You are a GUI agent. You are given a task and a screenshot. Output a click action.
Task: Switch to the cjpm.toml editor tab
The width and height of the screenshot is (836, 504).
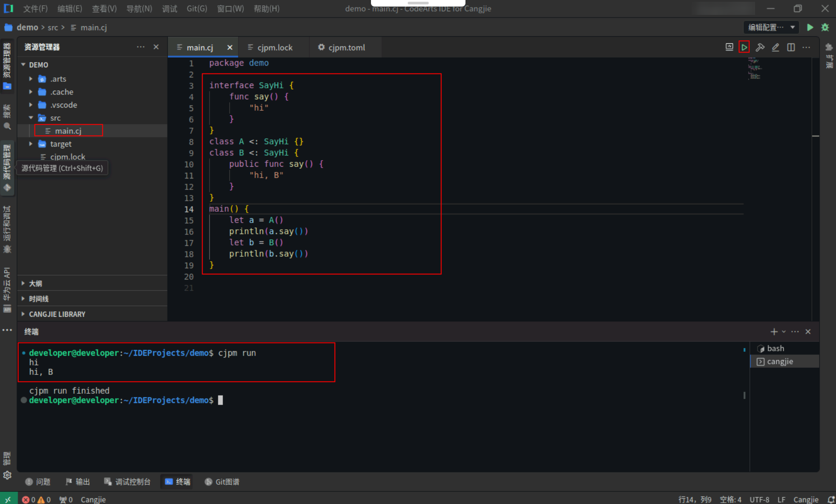345,47
